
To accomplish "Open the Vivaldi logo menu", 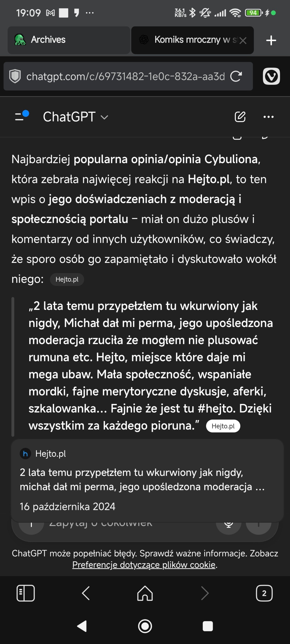I will [x=271, y=76].
